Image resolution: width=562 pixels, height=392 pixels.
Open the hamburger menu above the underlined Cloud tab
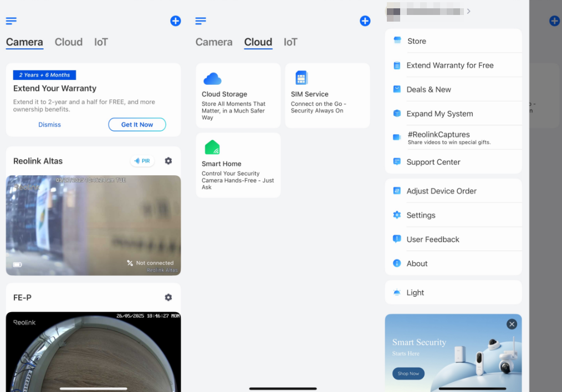pyautogui.click(x=201, y=21)
